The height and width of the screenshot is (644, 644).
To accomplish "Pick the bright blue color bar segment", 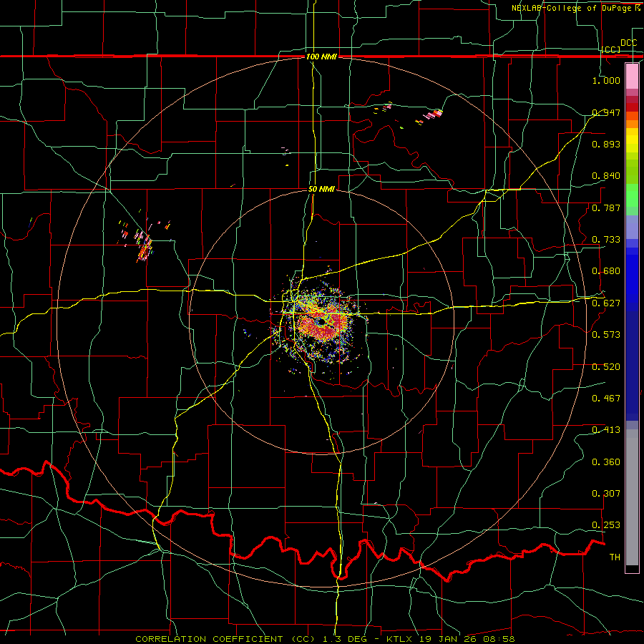I will (632, 279).
